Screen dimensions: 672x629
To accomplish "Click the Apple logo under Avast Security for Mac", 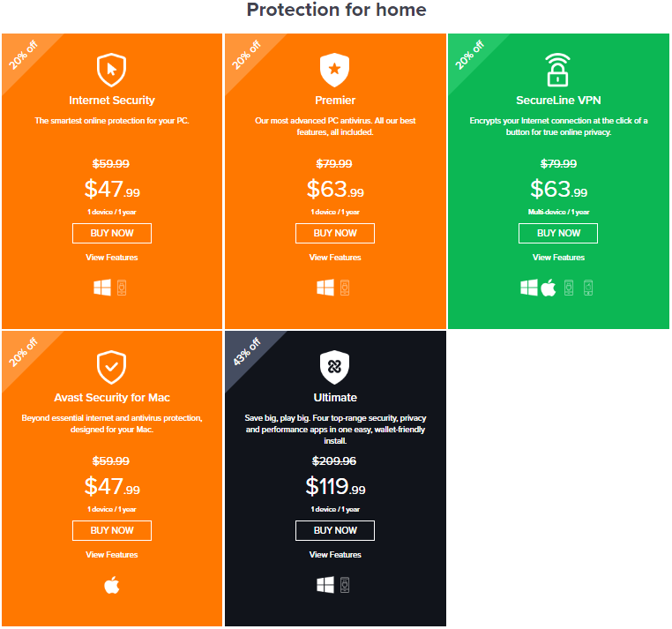I will (x=112, y=585).
